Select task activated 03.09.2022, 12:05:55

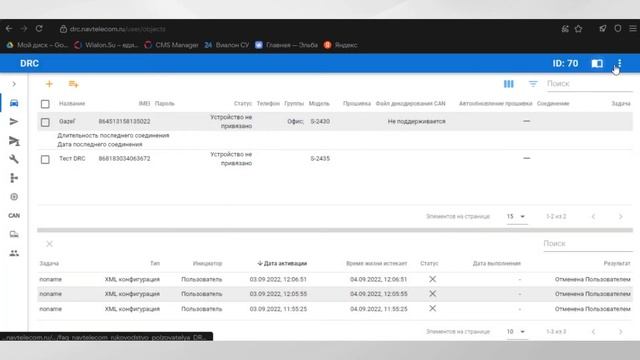[x=278, y=294]
